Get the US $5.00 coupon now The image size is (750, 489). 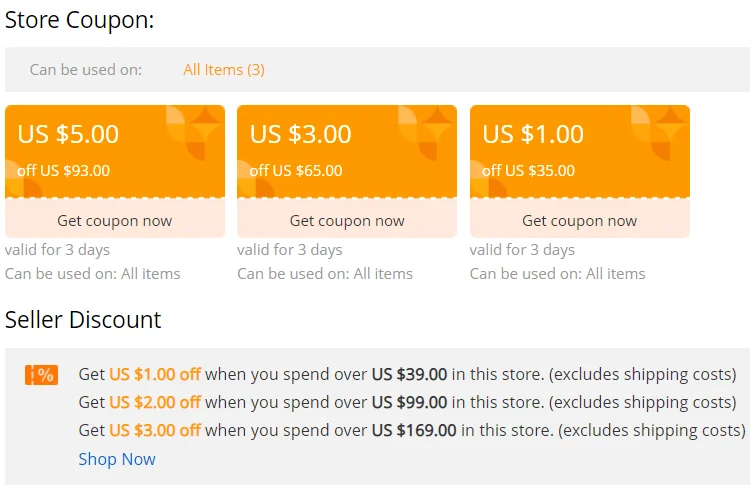pyautogui.click(x=115, y=221)
